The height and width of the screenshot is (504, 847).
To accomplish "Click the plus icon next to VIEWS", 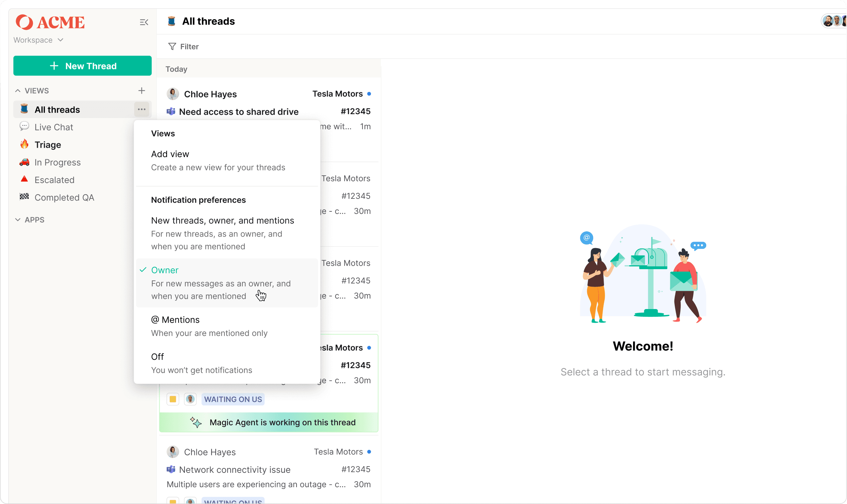I will (x=141, y=91).
